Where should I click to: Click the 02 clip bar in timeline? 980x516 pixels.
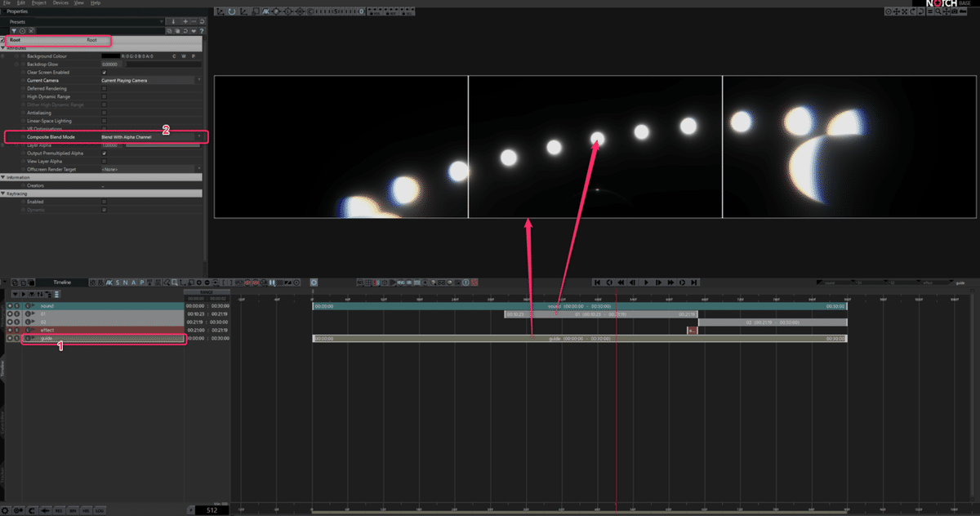click(772, 322)
